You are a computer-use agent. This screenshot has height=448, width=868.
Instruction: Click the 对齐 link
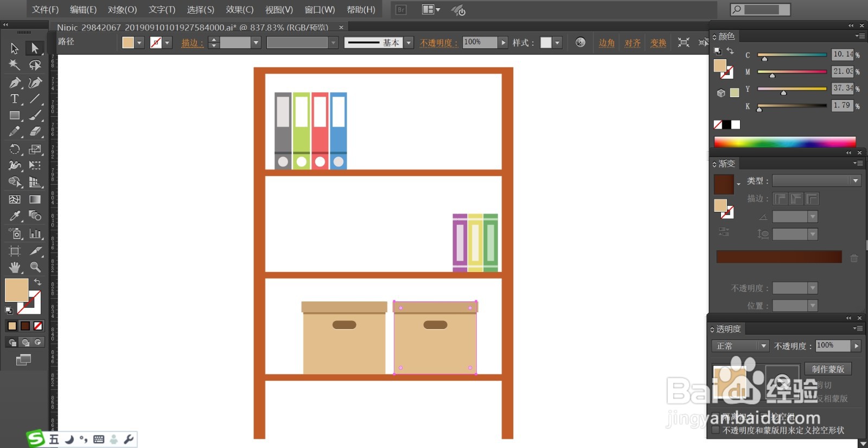pos(633,43)
